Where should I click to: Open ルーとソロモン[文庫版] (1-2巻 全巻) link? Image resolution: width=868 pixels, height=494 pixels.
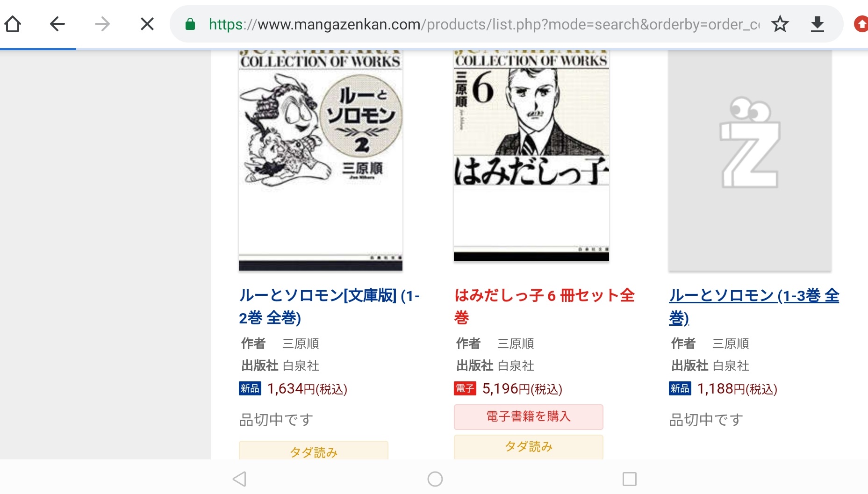[330, 307]
